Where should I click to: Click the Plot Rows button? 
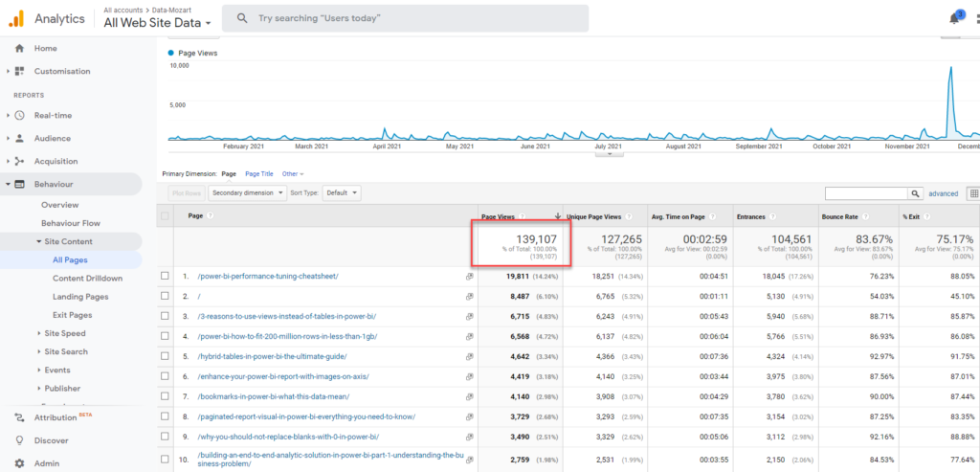pos(187,193)
